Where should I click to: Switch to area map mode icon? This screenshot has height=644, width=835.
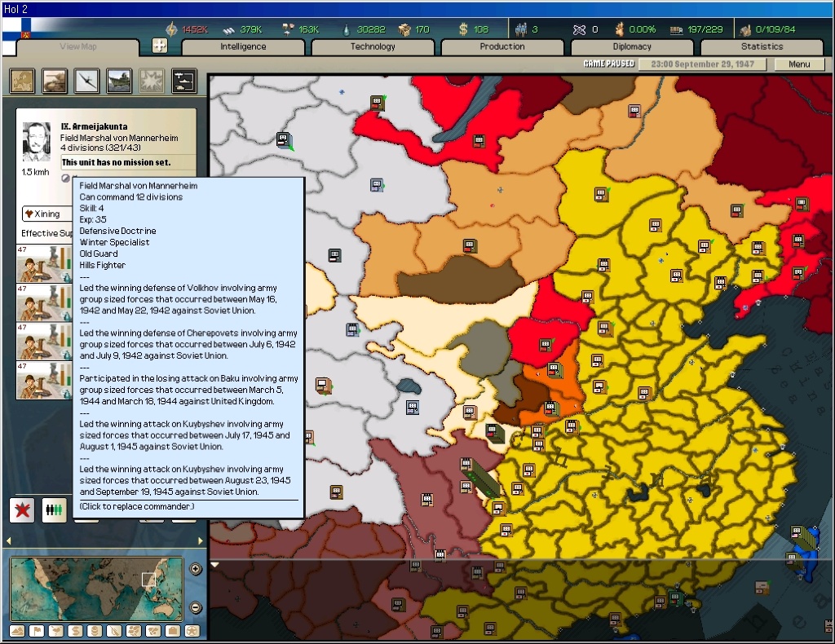pyautogui.click(x=153, y=631)
